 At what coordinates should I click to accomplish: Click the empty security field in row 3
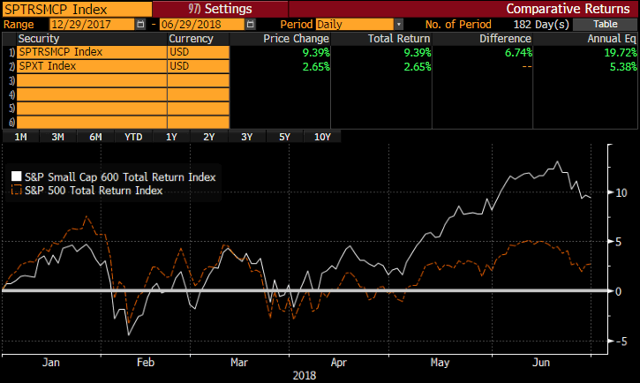click(91, 80)
